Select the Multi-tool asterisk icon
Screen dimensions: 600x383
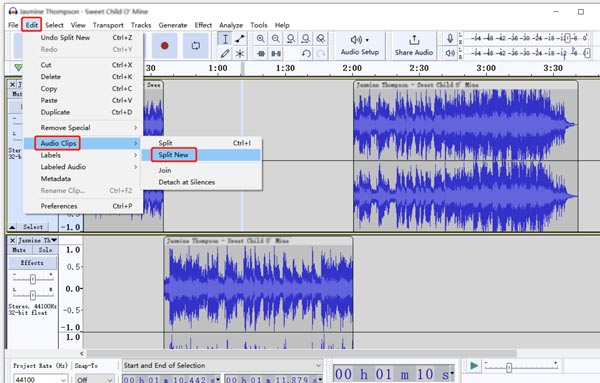240,54
